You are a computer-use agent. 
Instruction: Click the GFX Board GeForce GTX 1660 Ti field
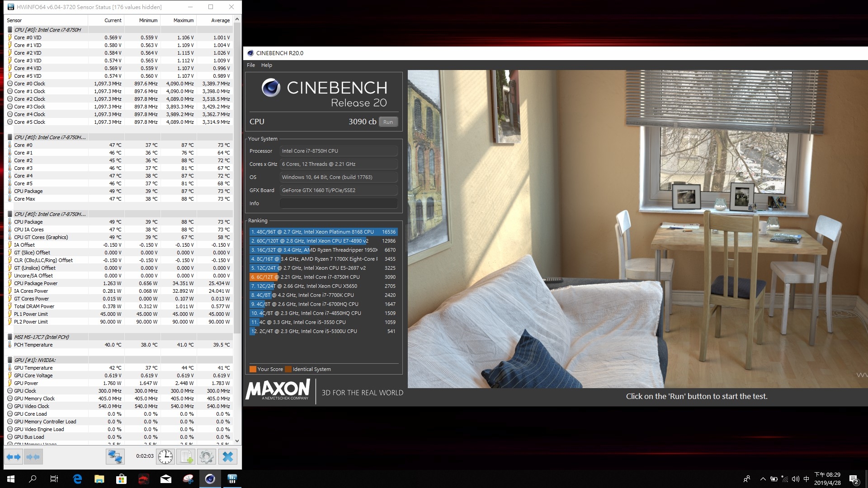(x=339, y=190)
